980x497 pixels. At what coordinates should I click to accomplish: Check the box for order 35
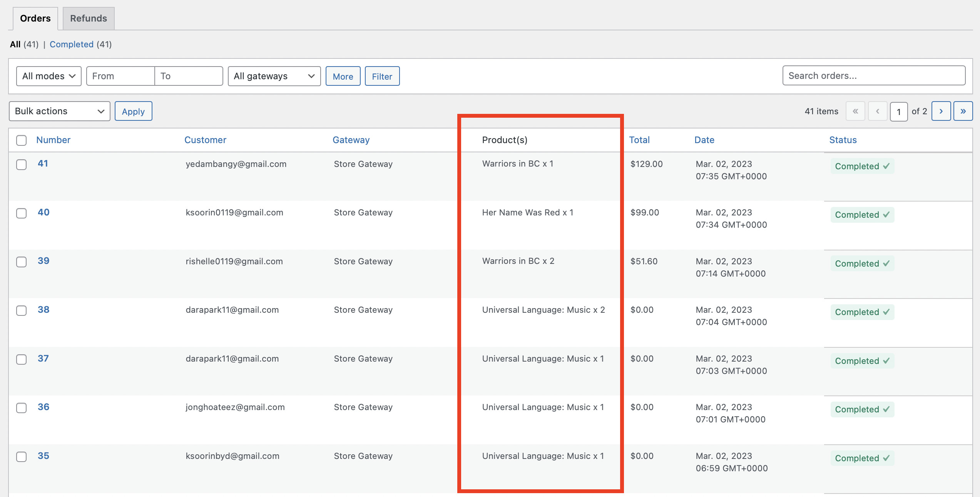[22, 457]
